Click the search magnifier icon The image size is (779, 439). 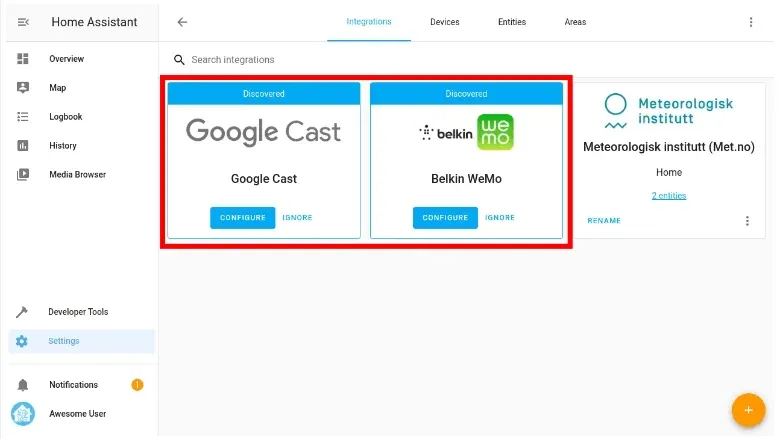coord(179,60)
